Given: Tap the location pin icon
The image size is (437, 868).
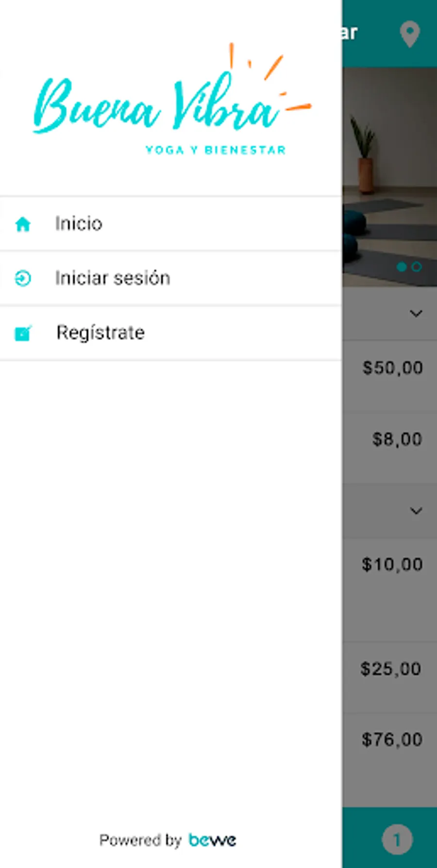Looking at the screenshot, I should (409, 34).
